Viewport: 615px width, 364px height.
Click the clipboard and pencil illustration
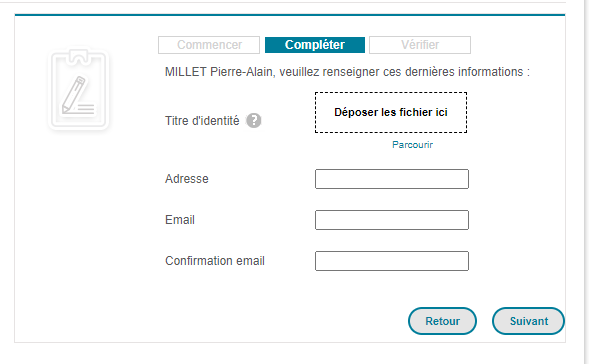[79, 89]
